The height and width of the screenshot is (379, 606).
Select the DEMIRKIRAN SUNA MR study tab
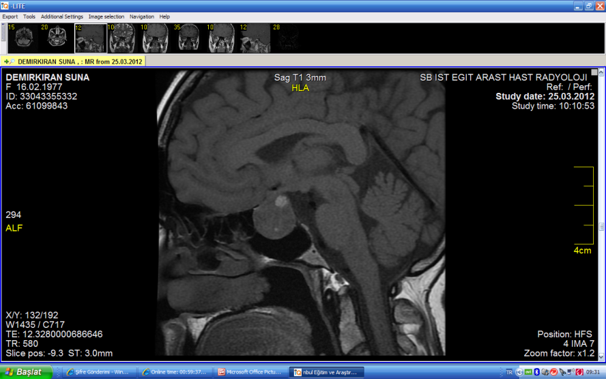click(x=73, y=61)
